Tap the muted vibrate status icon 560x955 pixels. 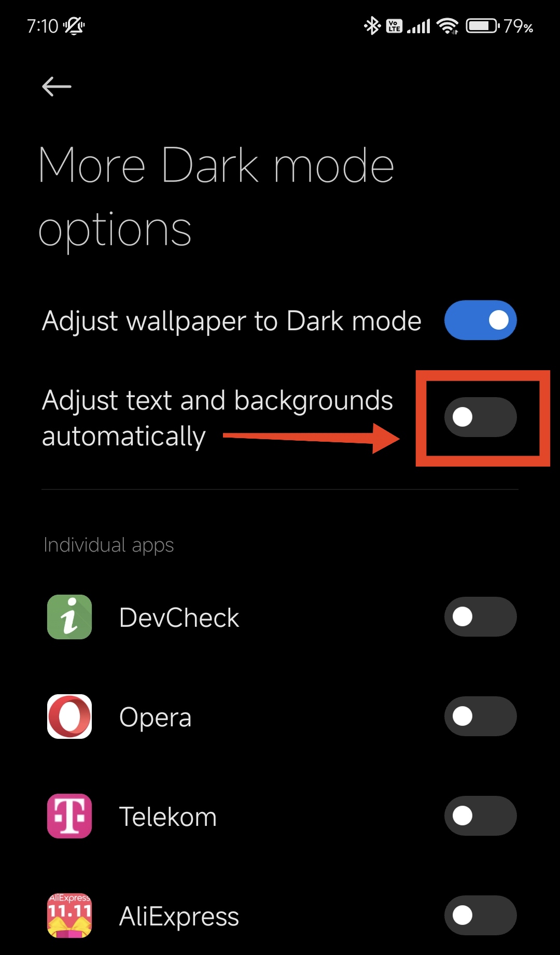[x=74, y=25]
